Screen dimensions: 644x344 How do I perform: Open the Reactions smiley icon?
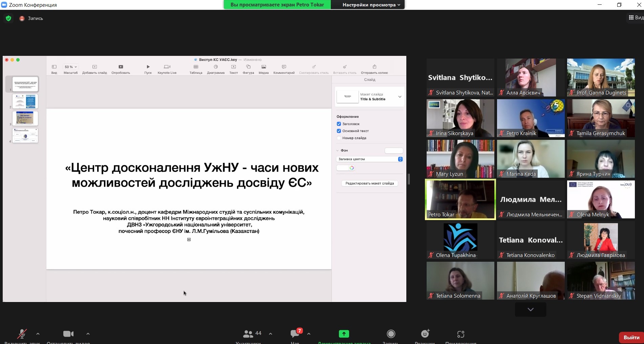(425, 334)
